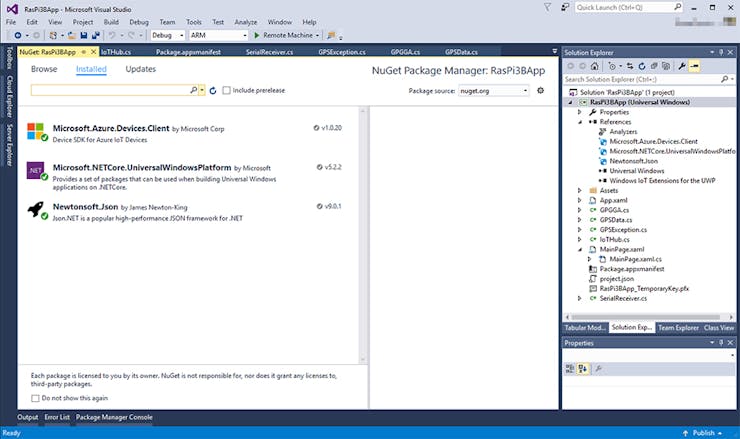The image size is (740, 439).
Task: Expand the Assets folder node
Action: [x=580, y=191]
